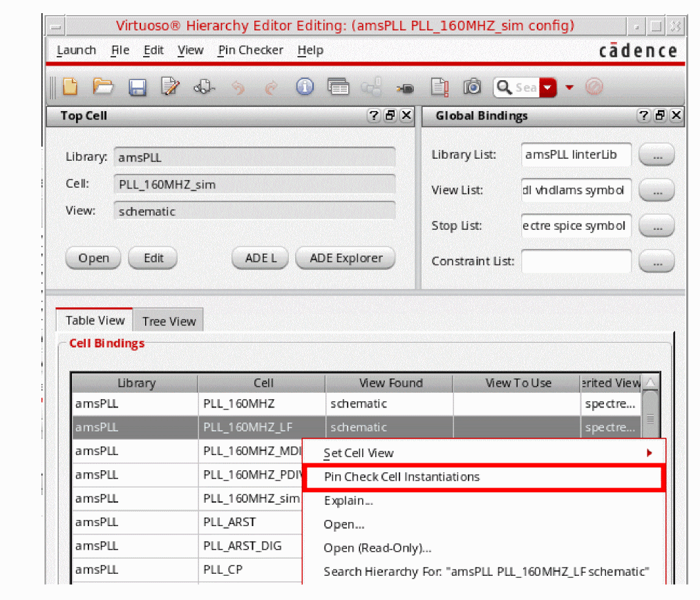Switch to the Tree View tab
The height and width of the screenshot is (600, 700).
(169, 321)
